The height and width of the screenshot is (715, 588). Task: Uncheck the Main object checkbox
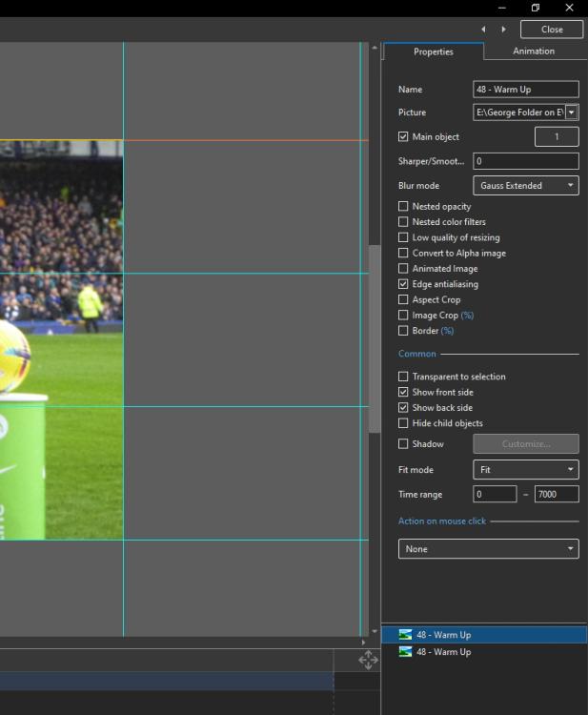(403, 137)
